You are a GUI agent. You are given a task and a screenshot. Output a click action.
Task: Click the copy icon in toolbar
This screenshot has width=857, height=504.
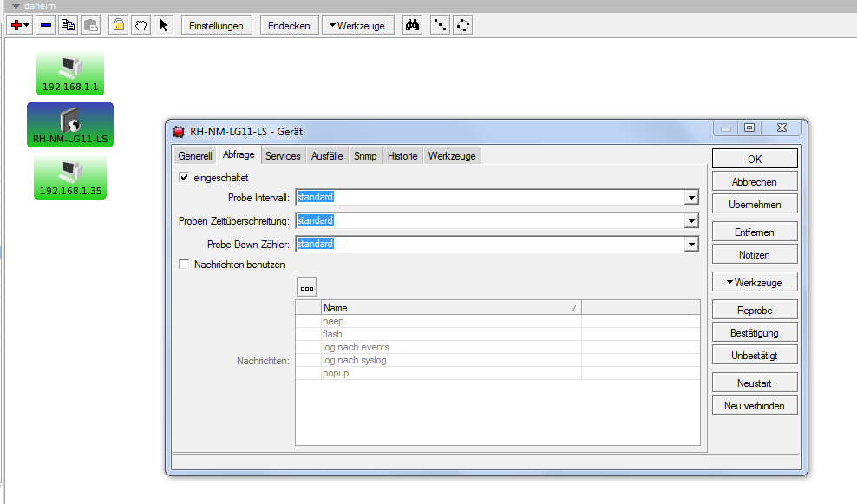[x=68, y=25]
